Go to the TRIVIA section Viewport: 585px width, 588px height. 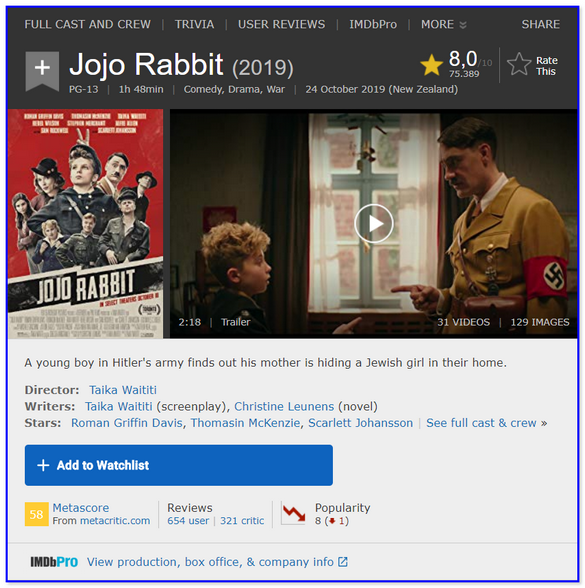194,24
